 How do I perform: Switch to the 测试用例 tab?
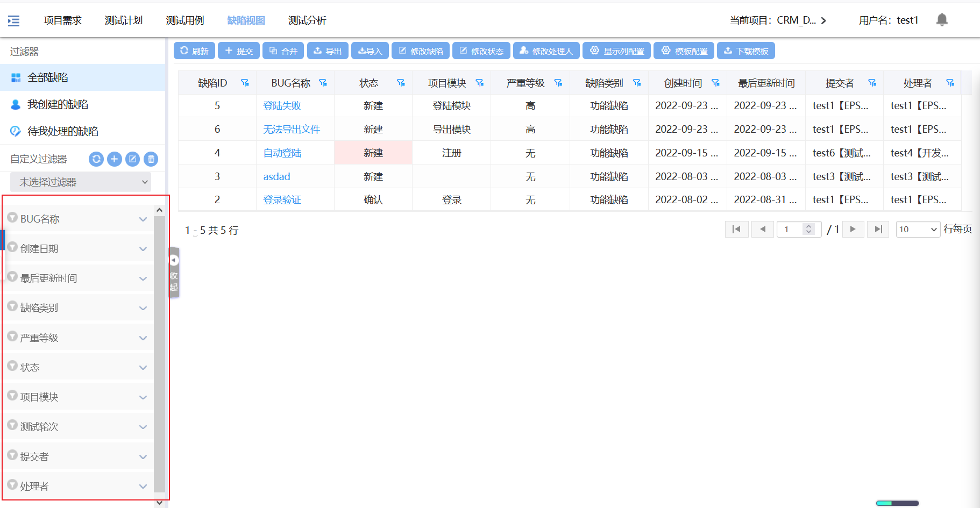[185, 20]
